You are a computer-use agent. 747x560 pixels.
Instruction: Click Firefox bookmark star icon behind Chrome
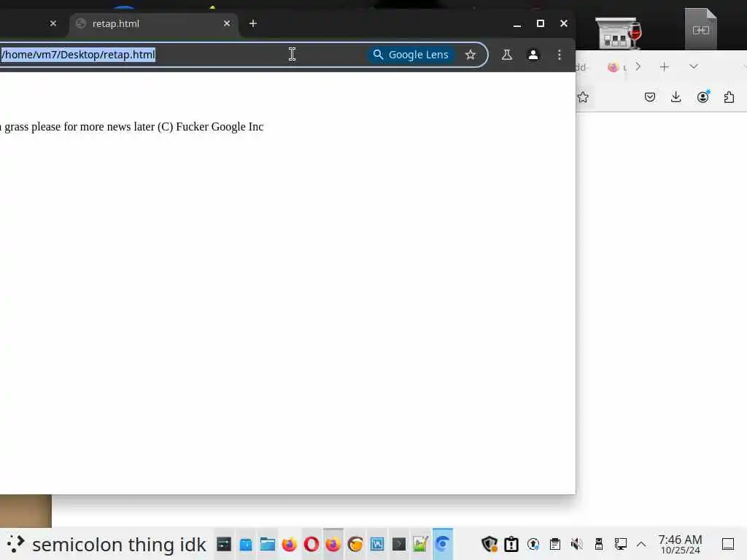(x=583, y=97)
